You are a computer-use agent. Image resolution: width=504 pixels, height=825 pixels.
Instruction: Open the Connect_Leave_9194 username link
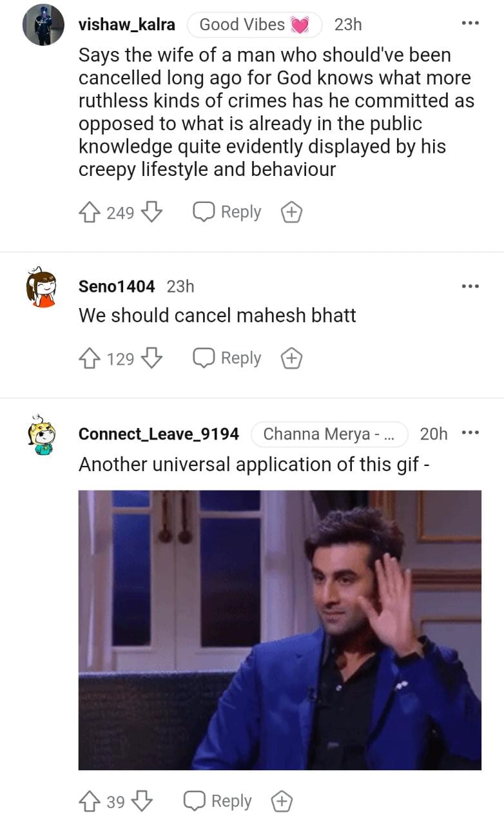[x=159, y=434]
